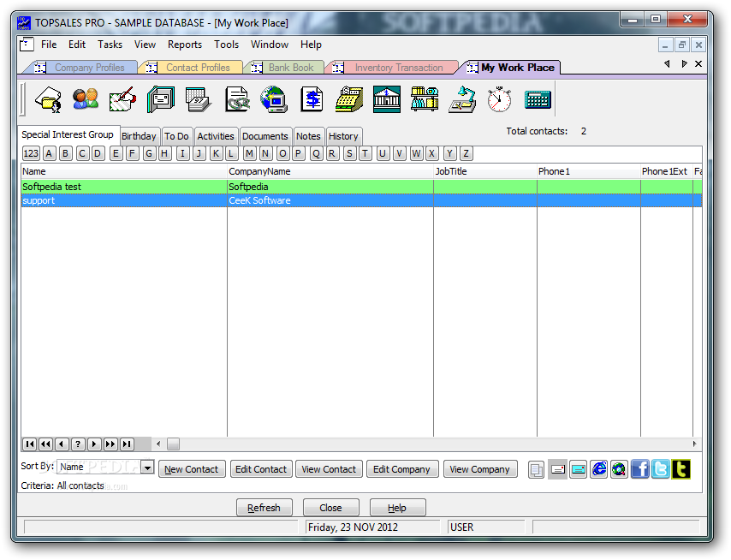The width and height of the screenshot is (731, 560).
Task: Click the Refresh button
Action: click(264, 507)
